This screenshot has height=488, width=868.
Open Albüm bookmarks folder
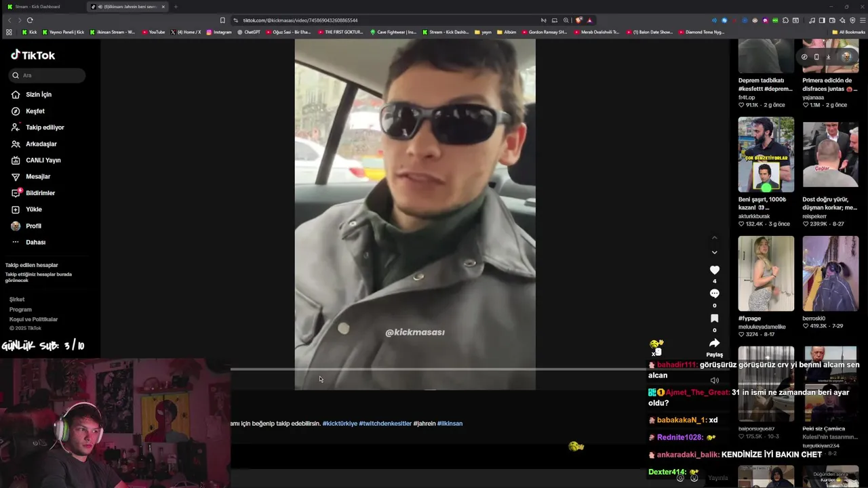(x=507, y=32)
